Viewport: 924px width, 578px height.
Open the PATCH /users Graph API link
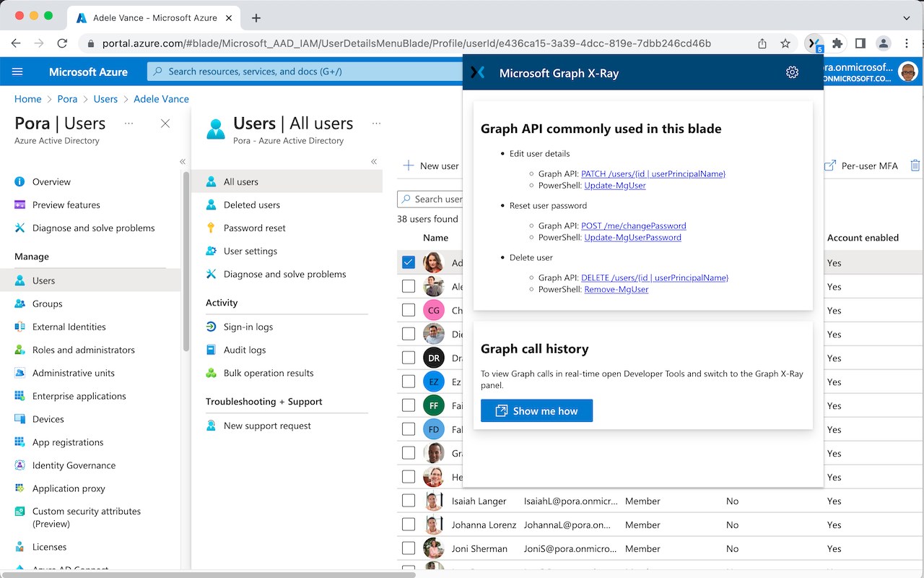point(653,173)
